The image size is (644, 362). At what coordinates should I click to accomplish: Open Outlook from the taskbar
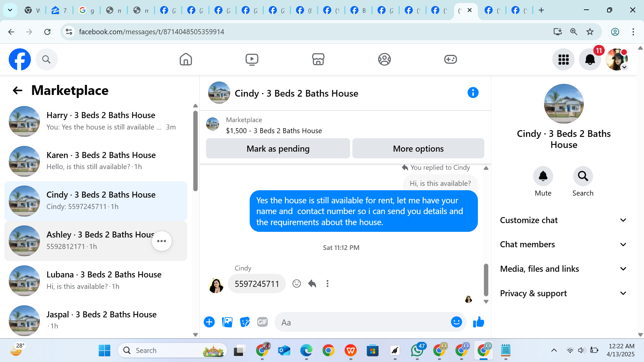coord(284,351)
